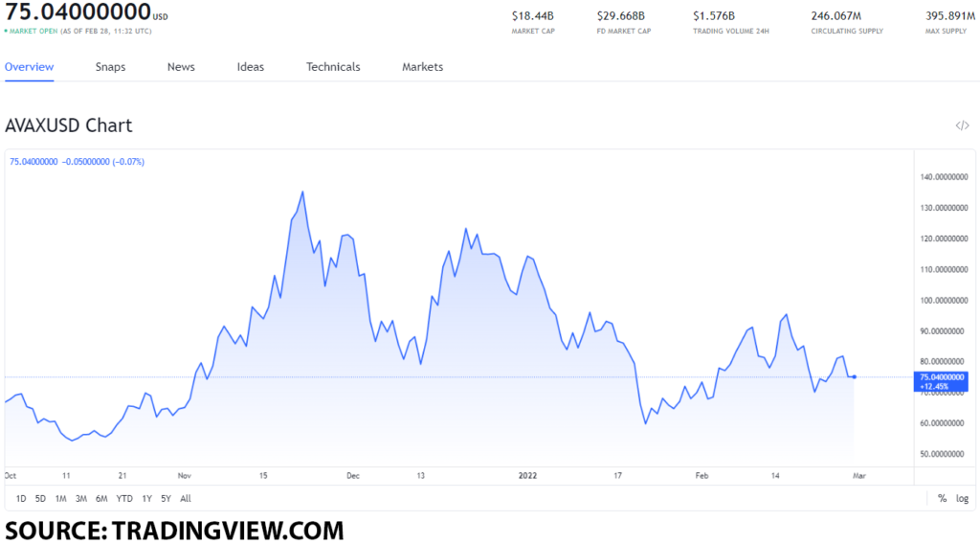Select the YTD time range
The width and height of the screenshot is (980, 544).
click(124, 498)
